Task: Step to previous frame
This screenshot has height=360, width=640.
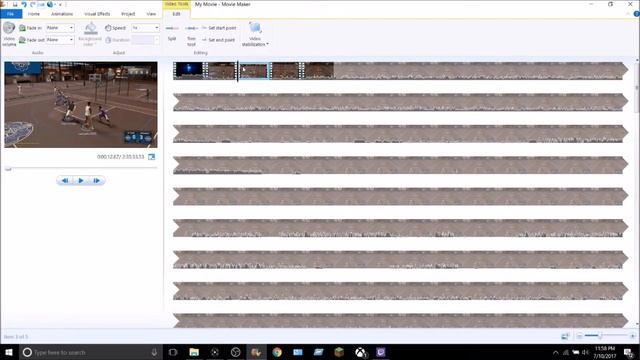Action: (x=65, y=180)
